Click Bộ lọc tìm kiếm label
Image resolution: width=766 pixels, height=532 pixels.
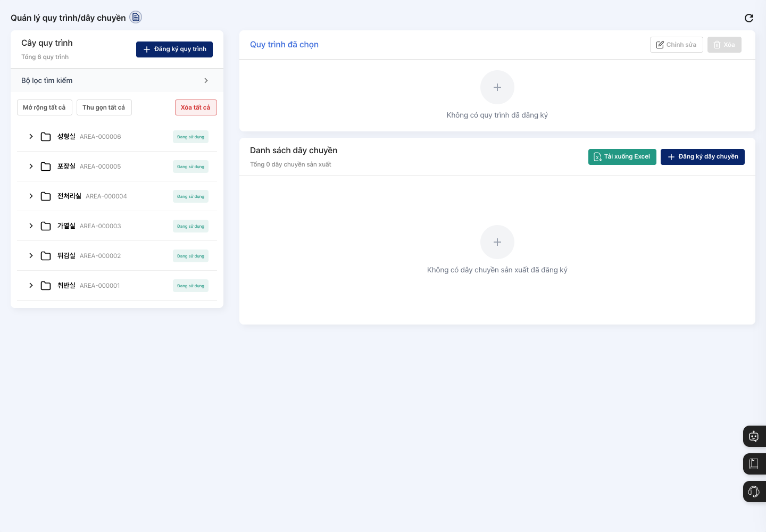point(47,81)
